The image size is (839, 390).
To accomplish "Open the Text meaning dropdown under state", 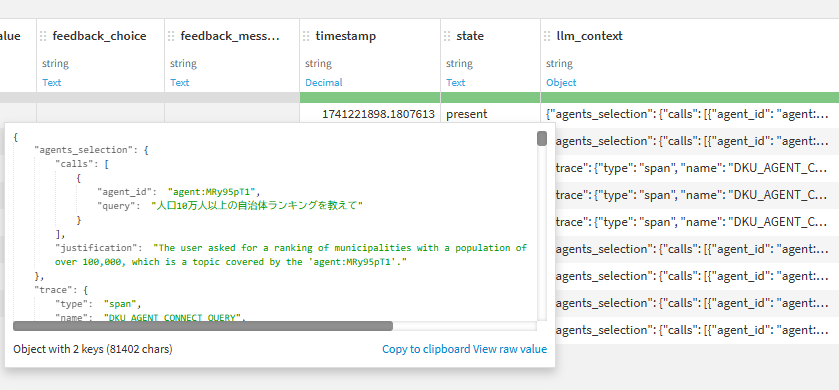I will click(x=456, y=82).
